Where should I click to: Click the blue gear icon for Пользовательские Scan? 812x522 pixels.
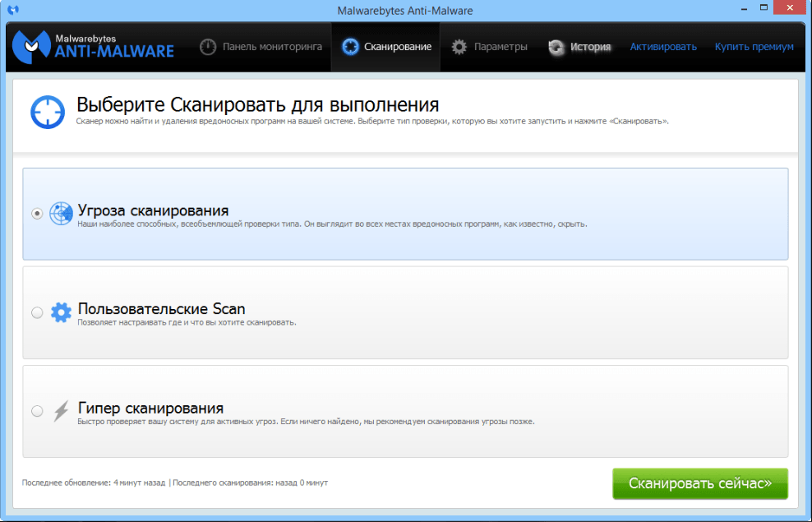[61, 312]
